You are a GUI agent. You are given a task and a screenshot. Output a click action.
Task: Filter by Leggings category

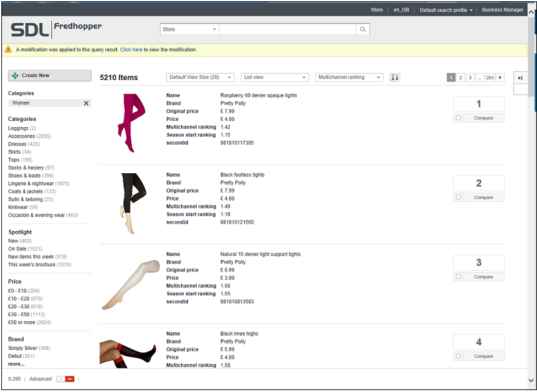(22, 129)
